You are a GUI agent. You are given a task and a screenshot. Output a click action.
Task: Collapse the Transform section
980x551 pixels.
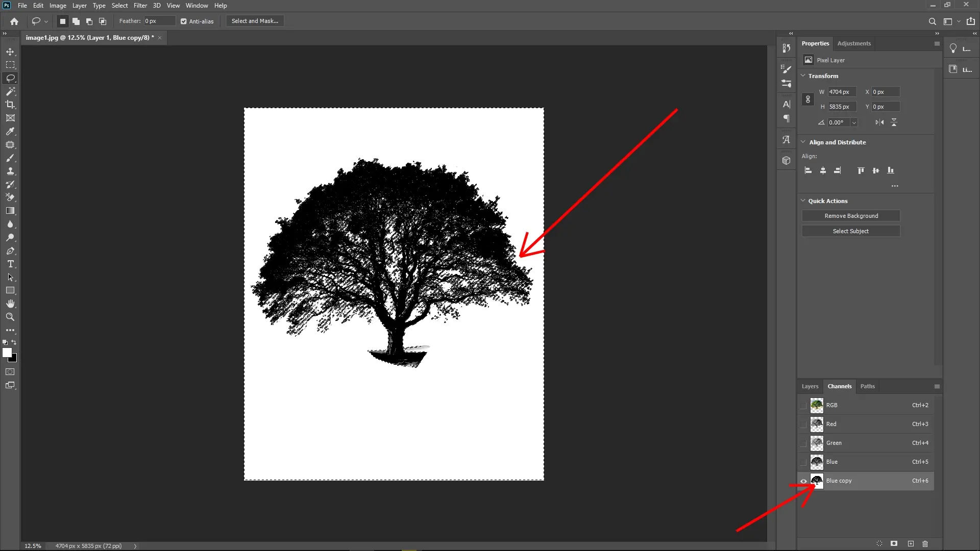tap(803, 76)
